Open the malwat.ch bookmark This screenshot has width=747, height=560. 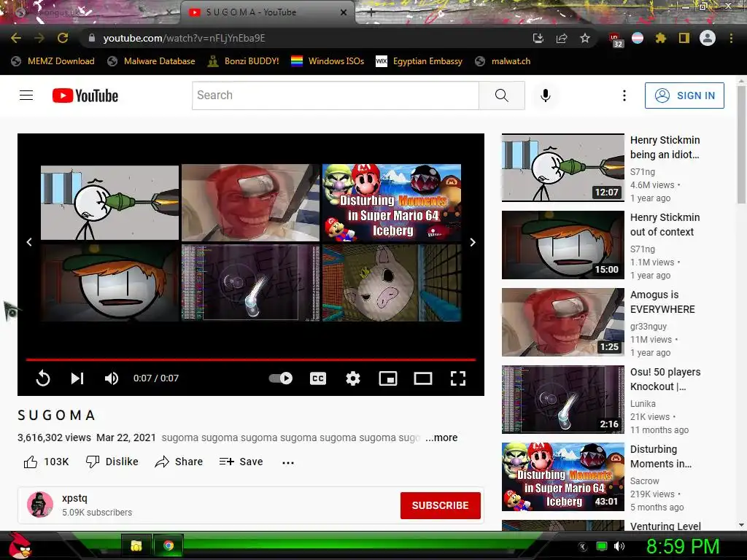[503, 61]
